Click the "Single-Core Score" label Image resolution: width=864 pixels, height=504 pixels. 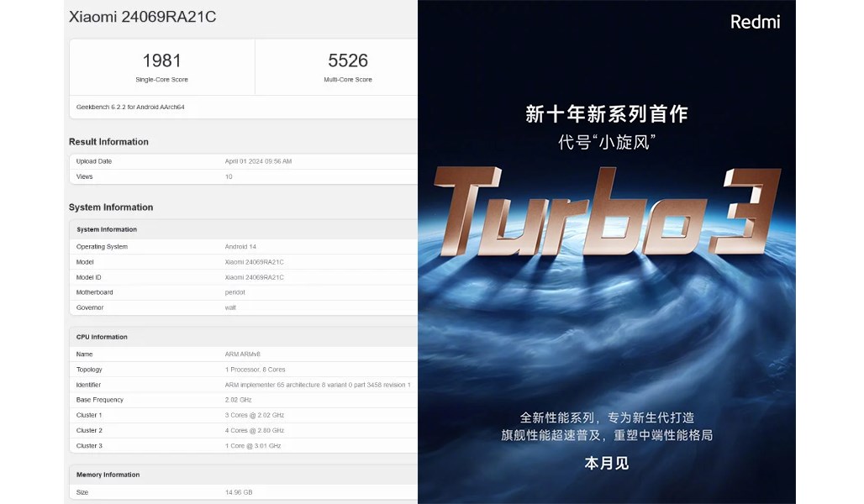[x=161, y=80]
